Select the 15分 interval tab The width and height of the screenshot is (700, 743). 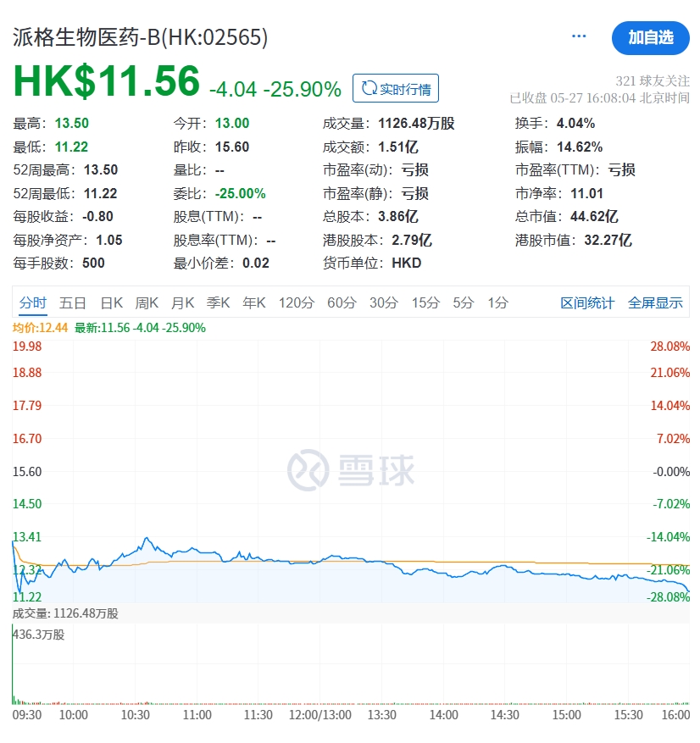tap(425, 302)
